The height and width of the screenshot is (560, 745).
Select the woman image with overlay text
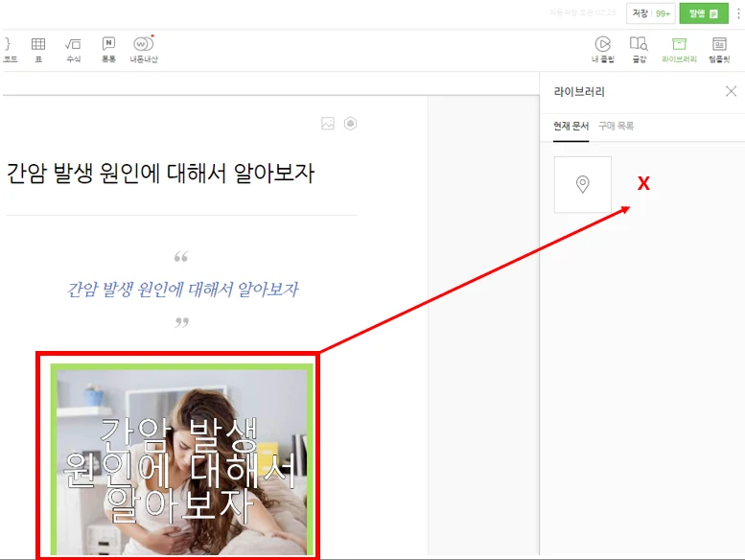(182, 459)
